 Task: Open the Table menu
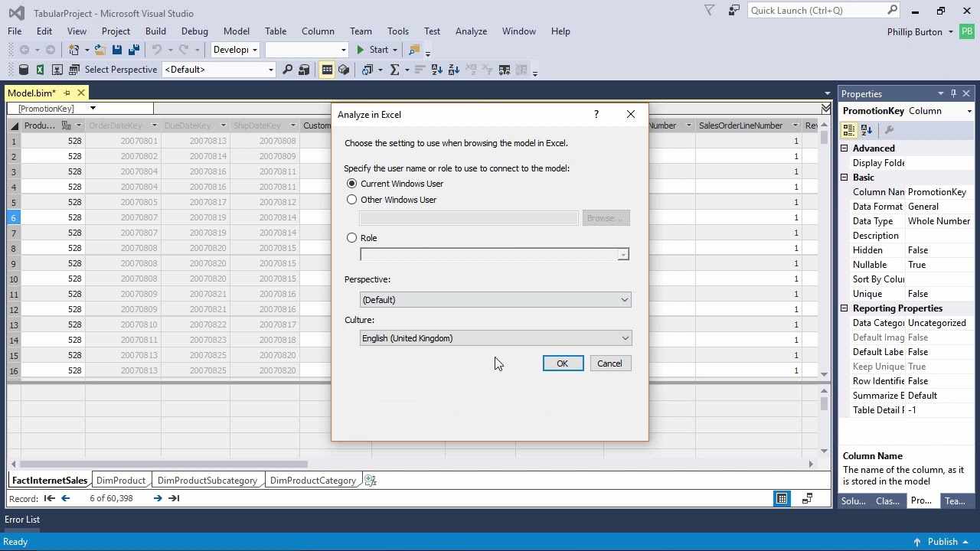point(276,31)
